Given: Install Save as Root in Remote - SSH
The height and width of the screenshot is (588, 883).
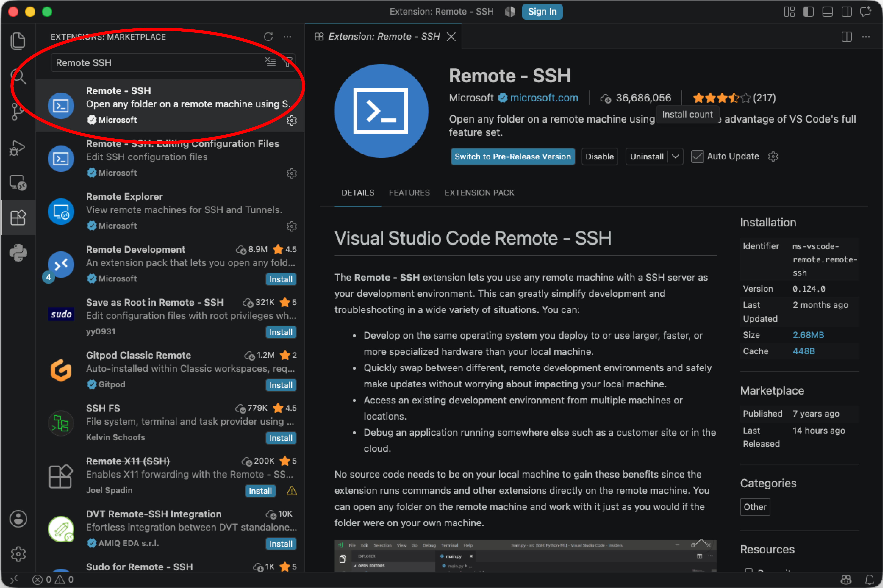Looking at the screenshot, I should click(x=281, y=332).
